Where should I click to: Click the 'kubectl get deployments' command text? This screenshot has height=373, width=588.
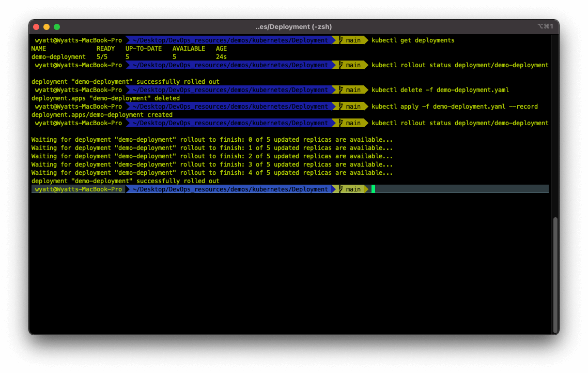(x=413, y=40)
